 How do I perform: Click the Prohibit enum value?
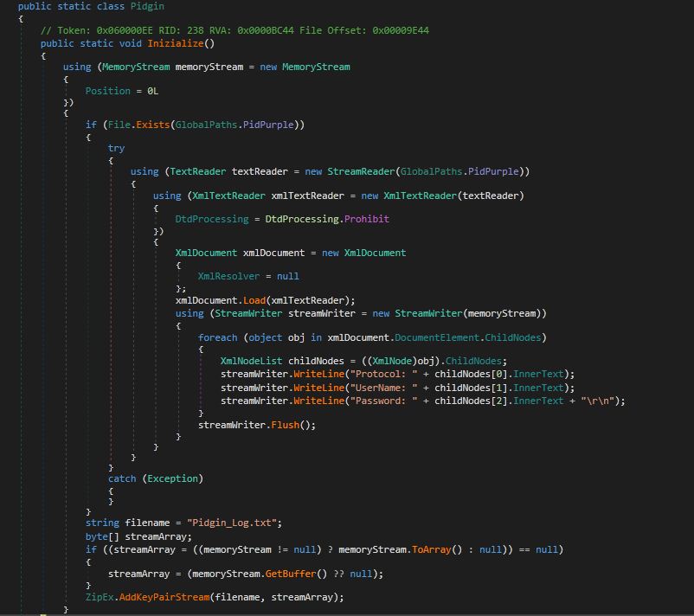[367, 219]
